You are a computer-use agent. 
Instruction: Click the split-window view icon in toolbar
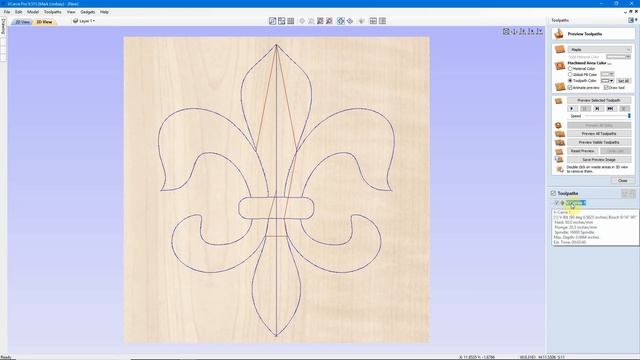[373, 21]
